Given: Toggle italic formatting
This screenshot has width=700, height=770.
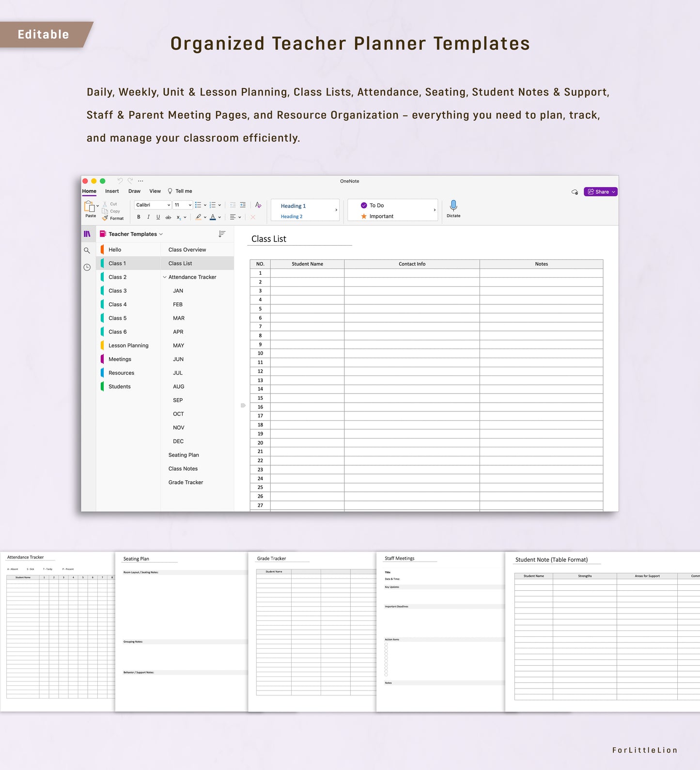Looking at the screenshot, I should [x=148, y=217].
